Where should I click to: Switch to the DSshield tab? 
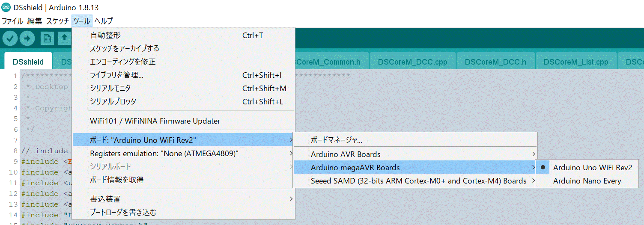coord(28,62)
